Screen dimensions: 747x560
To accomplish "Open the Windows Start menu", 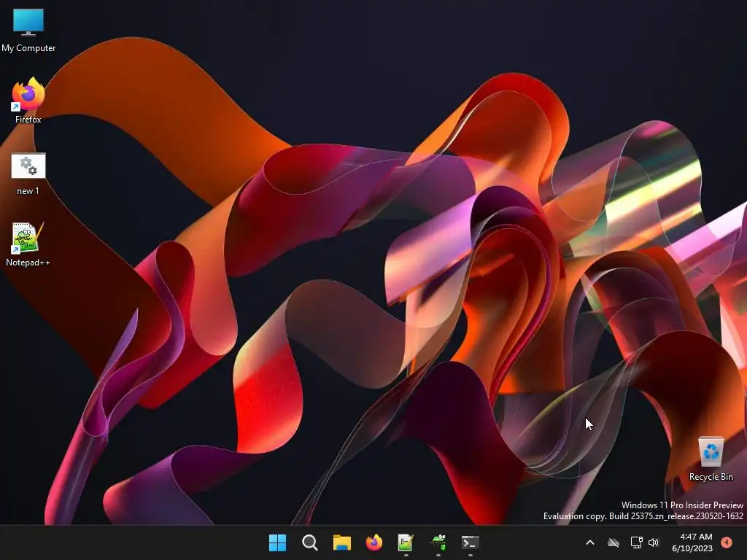I will pos(278,542).
